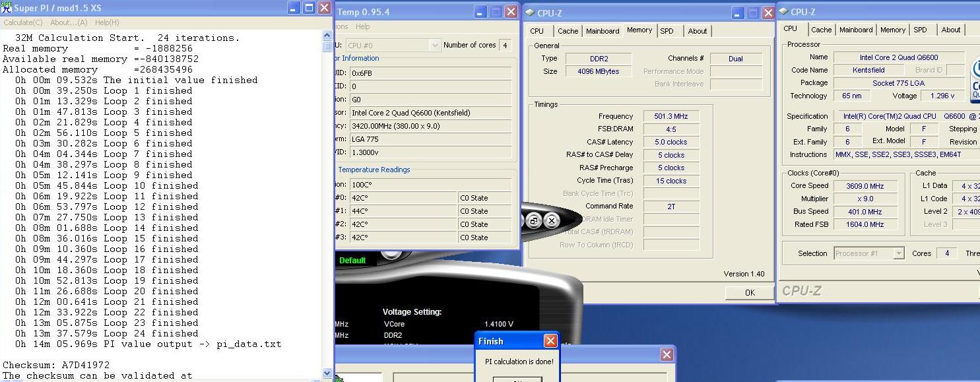980x382 pixels.
Task: Switch to CPU tab in CPU-Z memory window
Action: [x=537, y=31]
